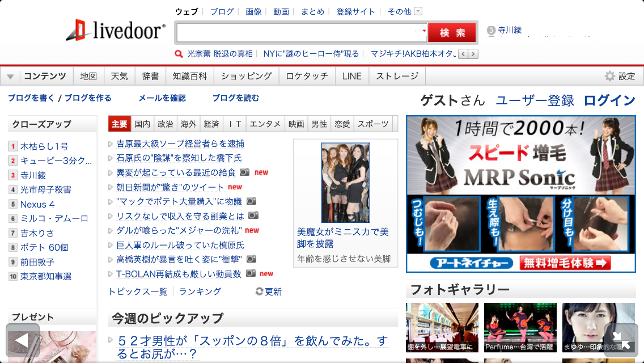The height and width of the screenshot is (363, 644).
Task: Open closeup item 東京都知事選
Action: tap(46, 276)
